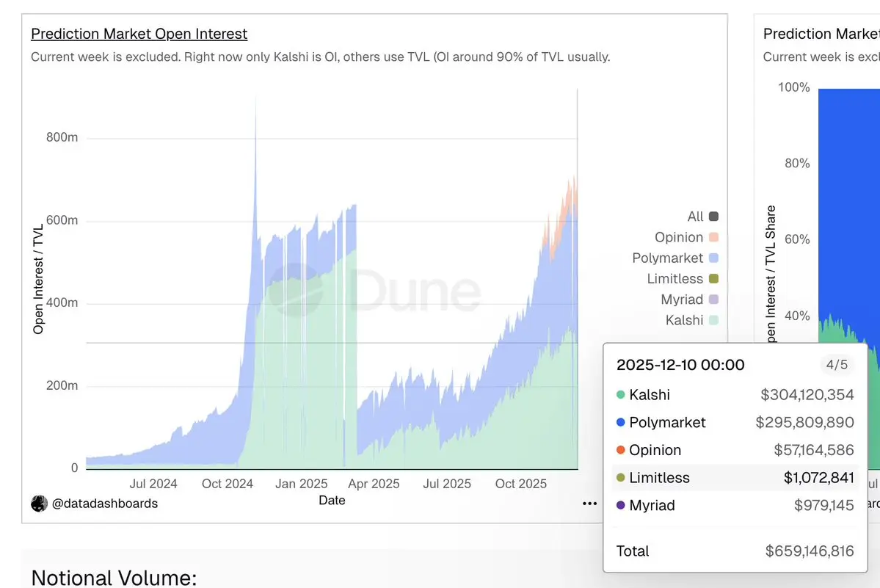Click the TVL Share axis title
The height and width of the screenshot is (588, 880).
coord(770,274)
